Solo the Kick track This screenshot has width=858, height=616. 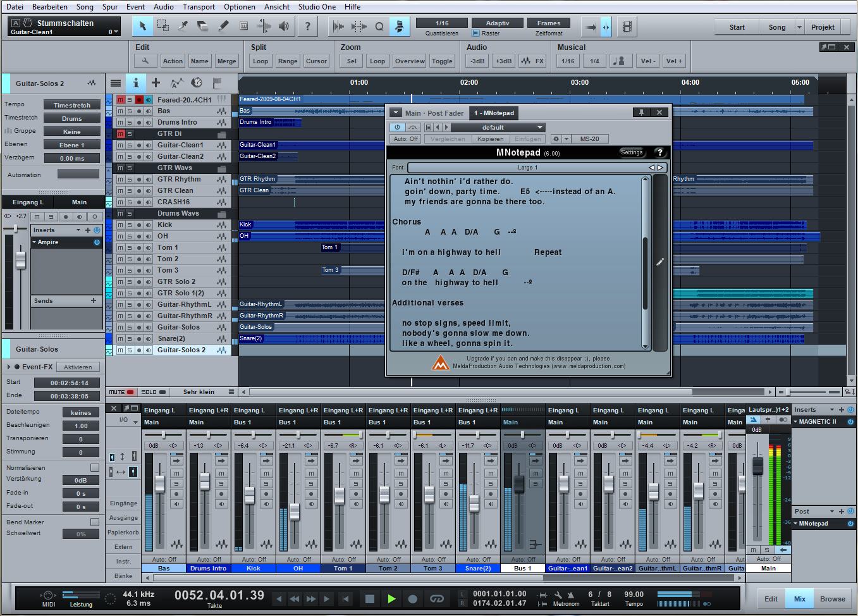point(130,225)
